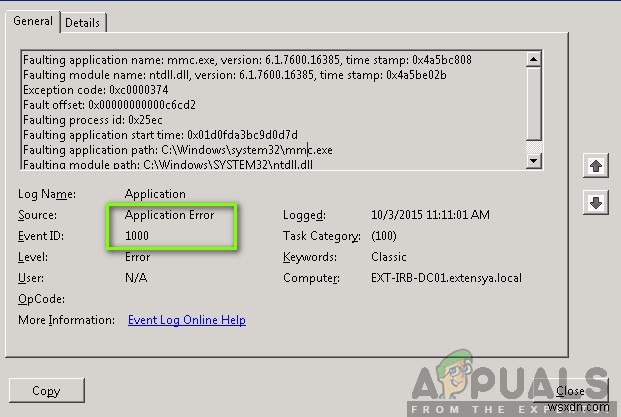Image resolution: width=621 pixels, height=417 pixels.
Task: Click the description scrollbar up arrow
Action: coord(533,59)
